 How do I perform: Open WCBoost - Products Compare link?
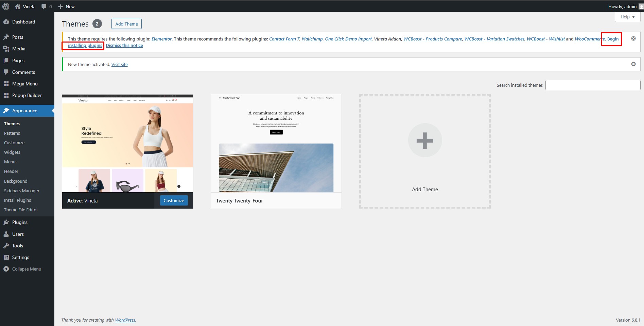433,39
